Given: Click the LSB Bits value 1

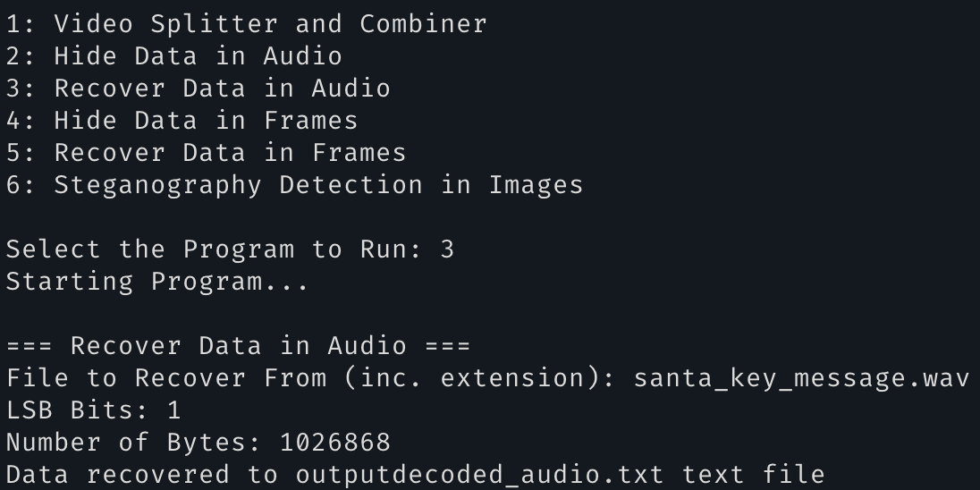Looking at the screenshot, I should pyautogui.click(x=173, y=410).
